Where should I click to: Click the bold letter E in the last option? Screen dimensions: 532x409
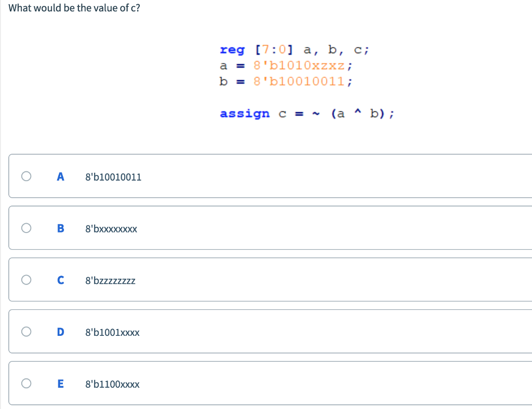60,384
